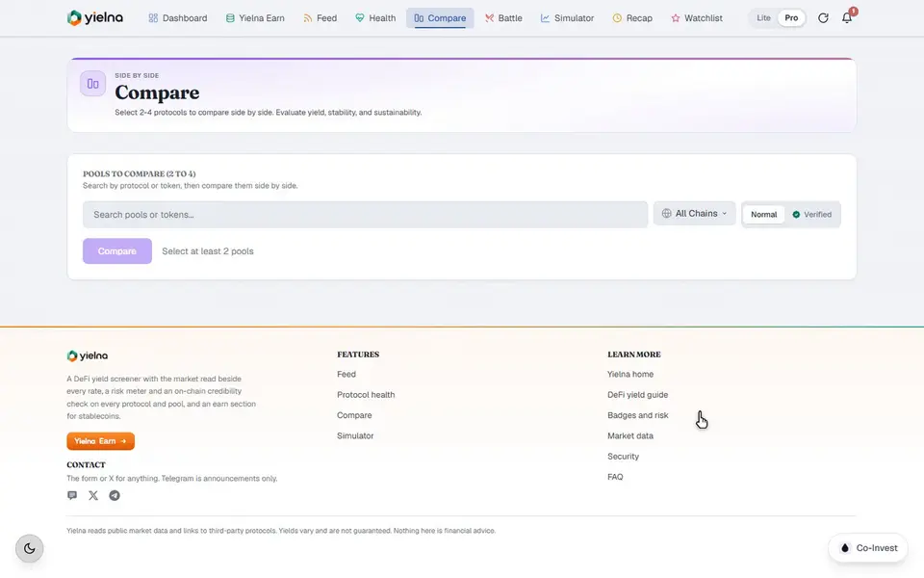Image resolution: width=924 pixels, height=578 pixels.
Task: Go to the Dashboard tab
Action: (x=178, y=17)
